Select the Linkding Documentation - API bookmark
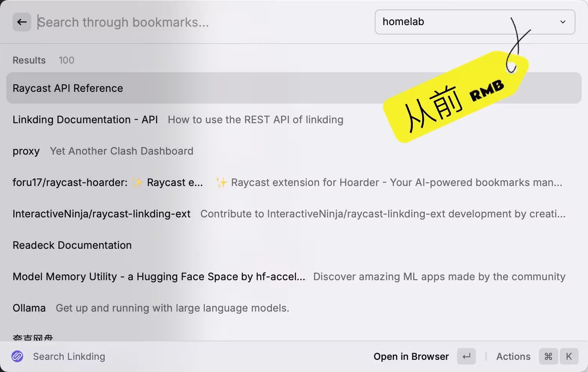Viewport: 588px width, 372px height. coord(294,119)
